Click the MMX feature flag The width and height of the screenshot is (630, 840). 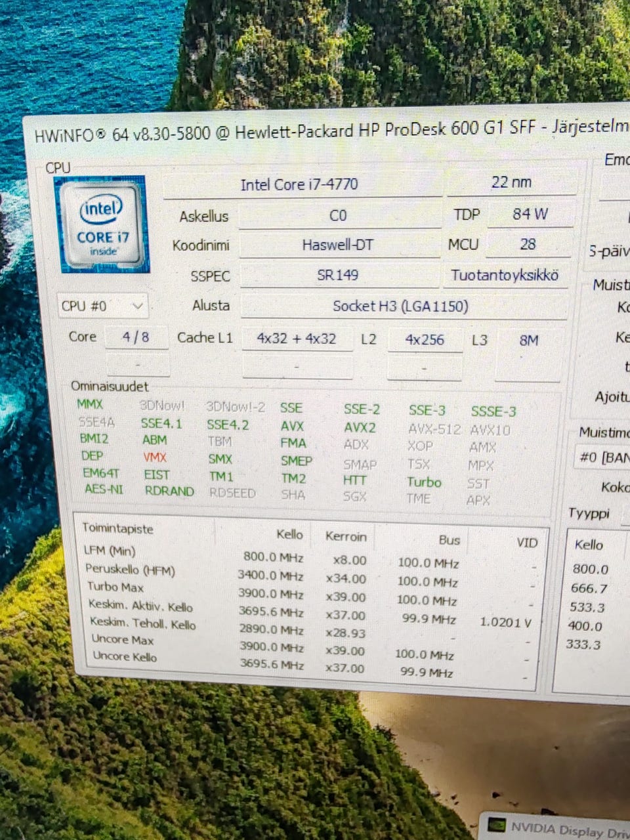(90, 404)
